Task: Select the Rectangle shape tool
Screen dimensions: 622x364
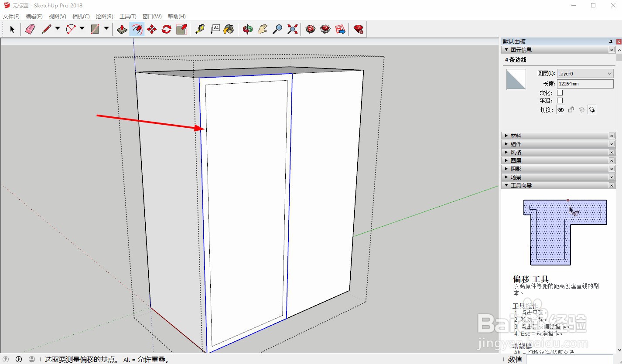Action: click(x=95, y=29)
